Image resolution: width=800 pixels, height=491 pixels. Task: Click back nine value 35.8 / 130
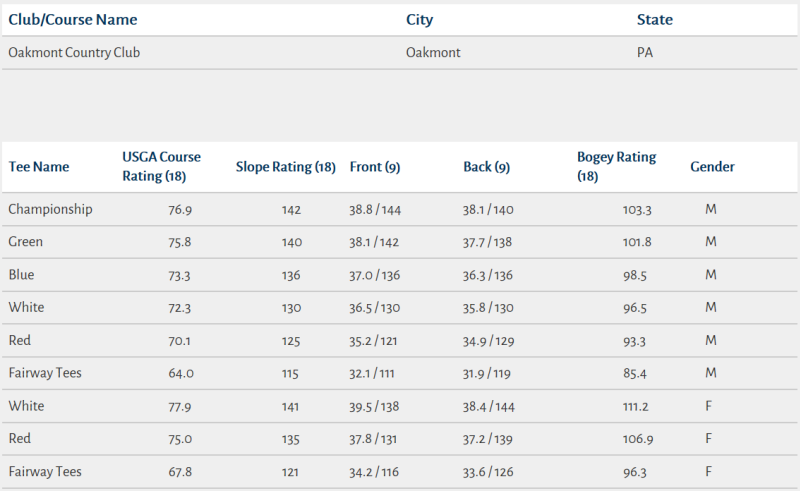click(488, 308)
